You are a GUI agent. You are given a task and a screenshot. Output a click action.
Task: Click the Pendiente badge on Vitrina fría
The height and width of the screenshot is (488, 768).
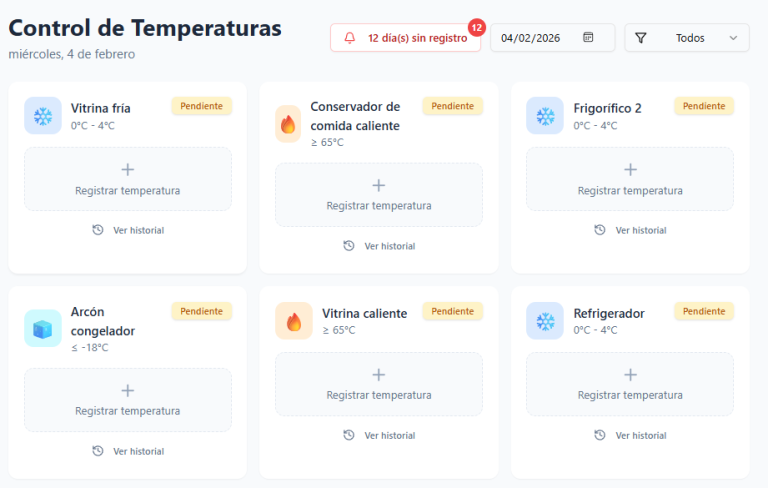click(x=201, y=106)
